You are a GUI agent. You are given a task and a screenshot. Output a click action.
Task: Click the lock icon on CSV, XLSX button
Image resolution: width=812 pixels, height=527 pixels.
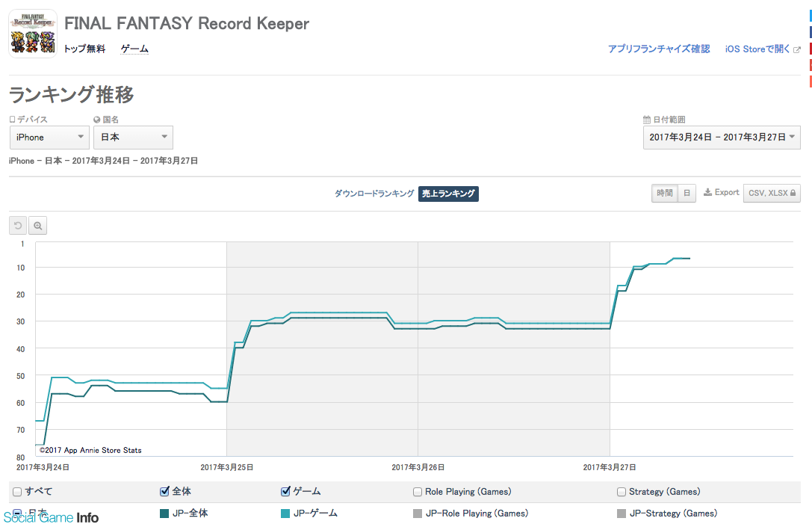point(793,193)
